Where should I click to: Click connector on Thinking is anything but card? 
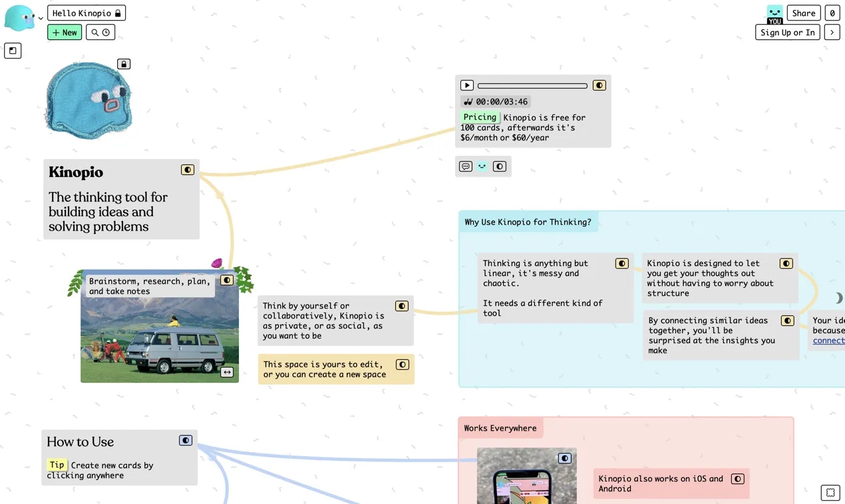click(x=622, y=263)
